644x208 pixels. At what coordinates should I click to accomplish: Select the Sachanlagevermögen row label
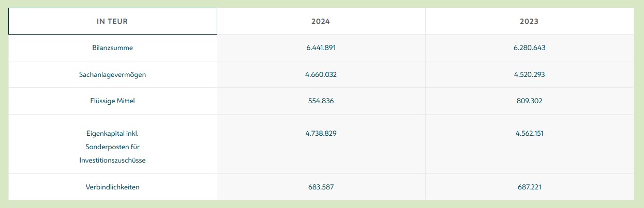click(112, 74)
